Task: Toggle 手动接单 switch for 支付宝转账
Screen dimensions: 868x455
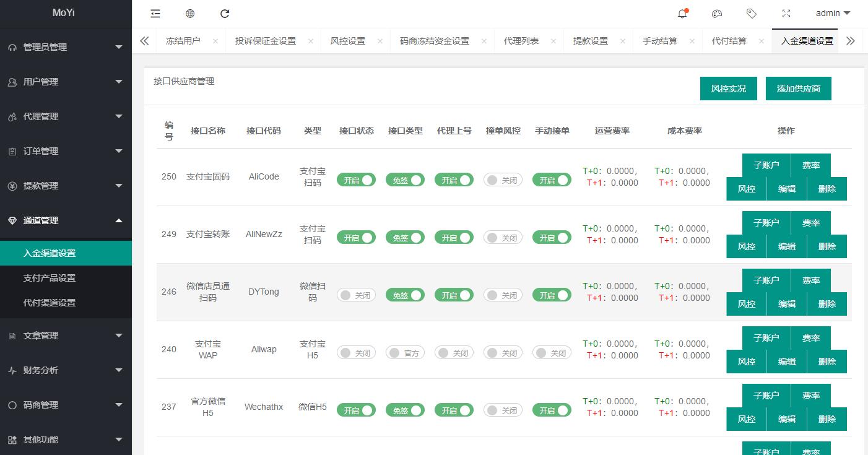Action: click(552, 238)
